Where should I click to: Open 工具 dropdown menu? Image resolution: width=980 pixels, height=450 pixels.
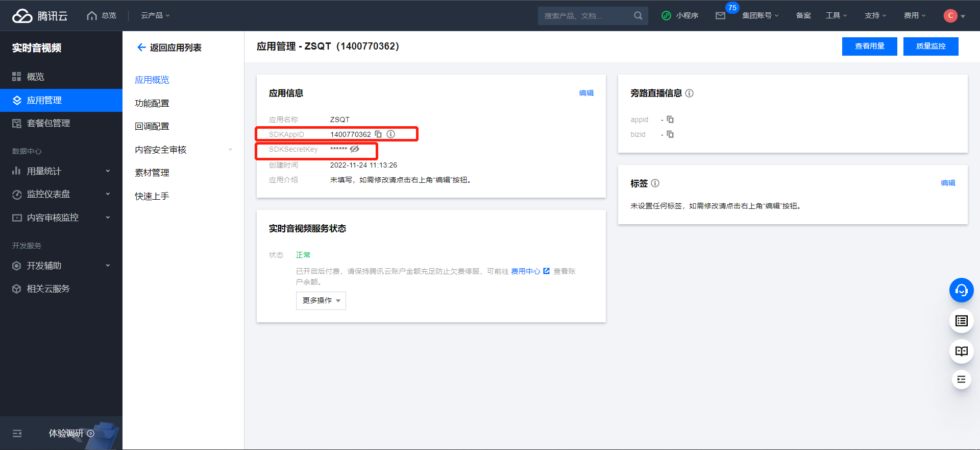pos(836,16)
